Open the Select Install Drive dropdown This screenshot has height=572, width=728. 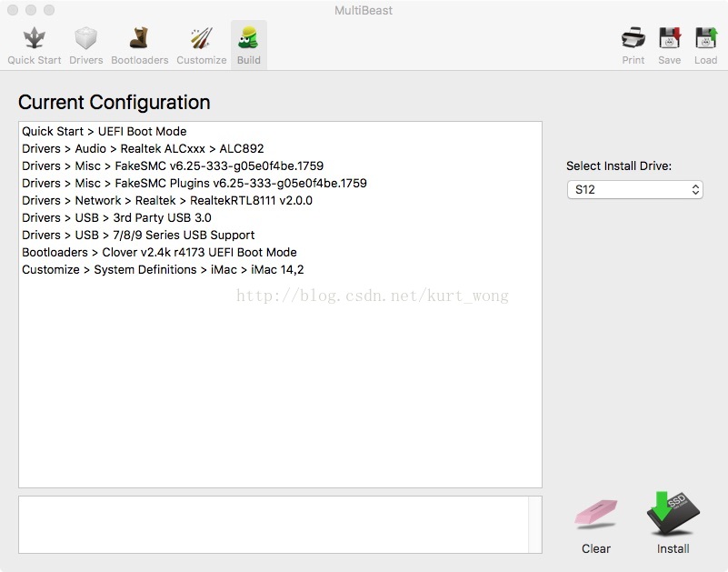click(635, 189)
